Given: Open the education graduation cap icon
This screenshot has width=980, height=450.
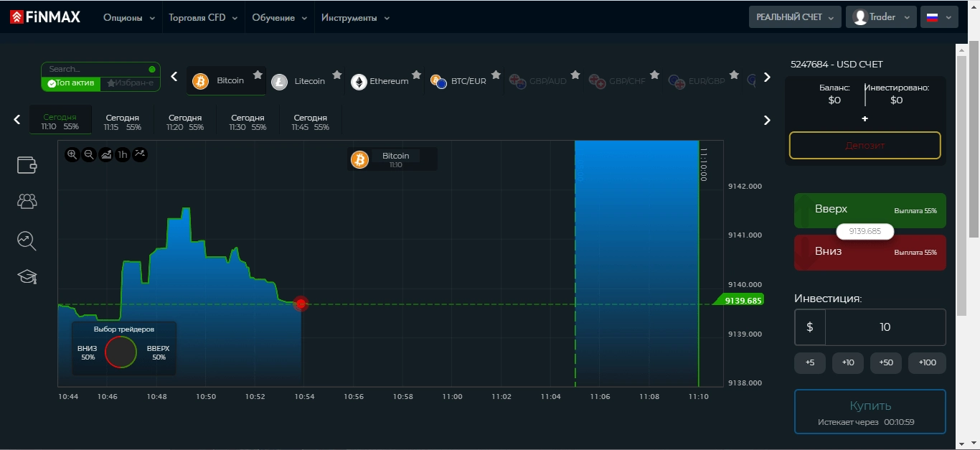Looking at the screenshot, I should 27,277.
